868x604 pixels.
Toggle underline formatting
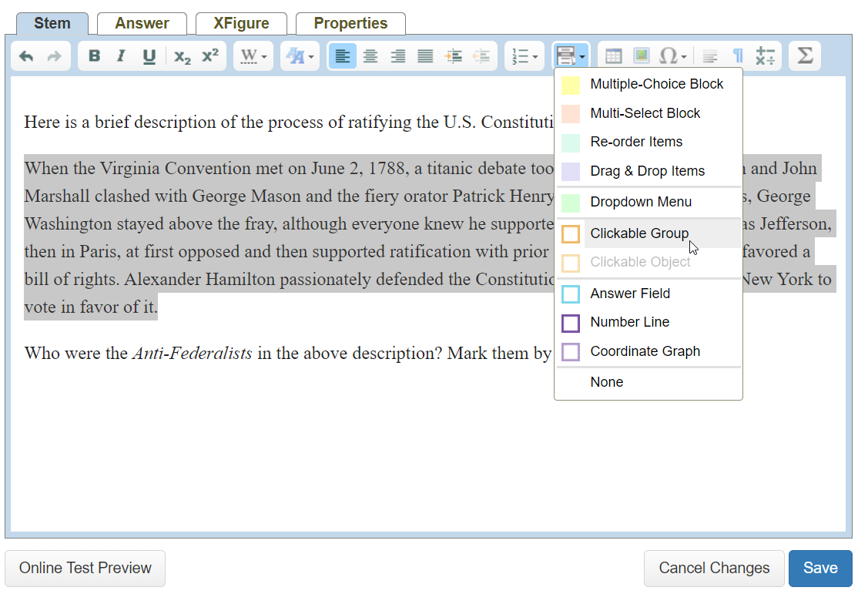click(x=149, y=56)
